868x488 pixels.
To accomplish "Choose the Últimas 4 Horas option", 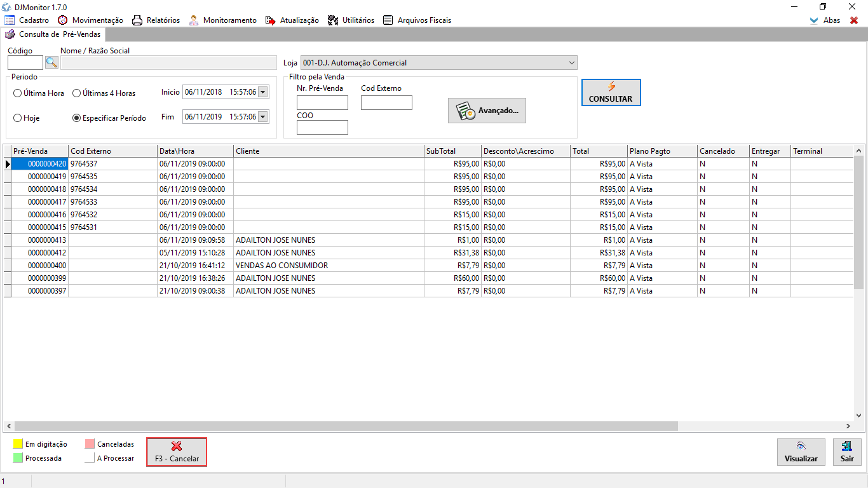I will tap(77, 93).
